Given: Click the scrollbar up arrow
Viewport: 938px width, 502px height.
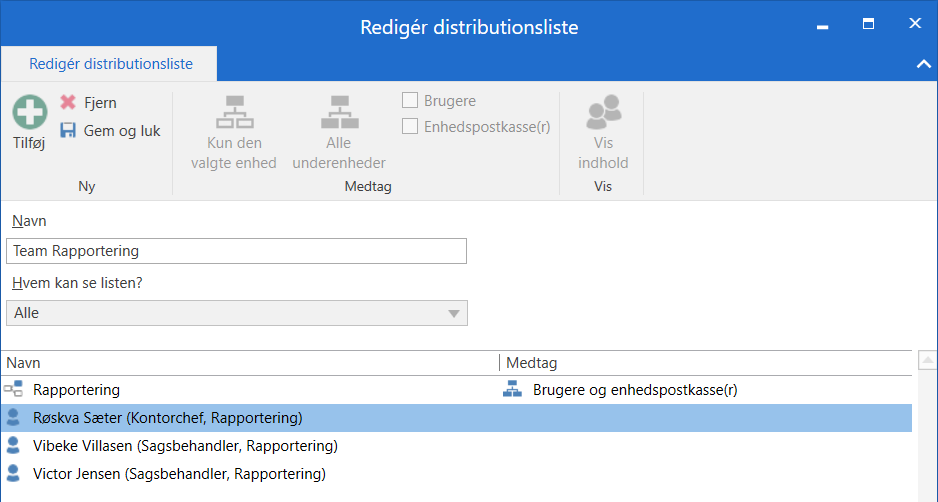Looking at the screenshot, I should click(927, 360).
